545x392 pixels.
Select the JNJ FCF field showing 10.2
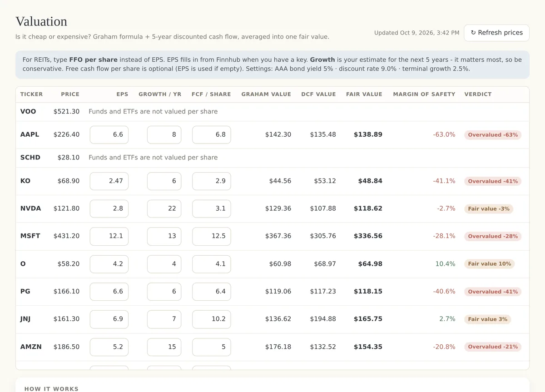coord(211,319)
